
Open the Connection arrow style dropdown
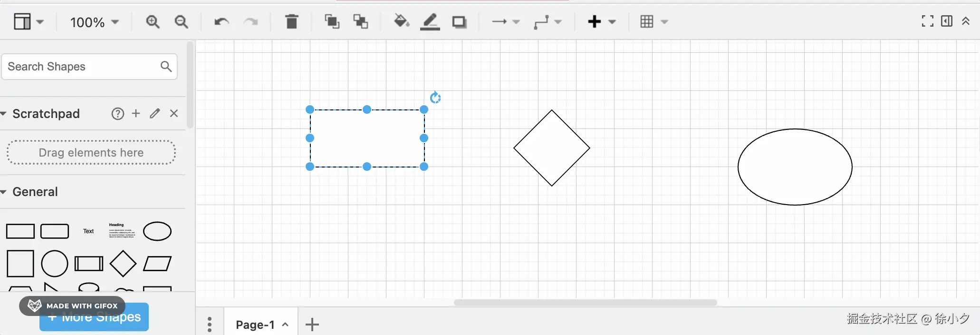pyautogui.click(x=506, y=21)
